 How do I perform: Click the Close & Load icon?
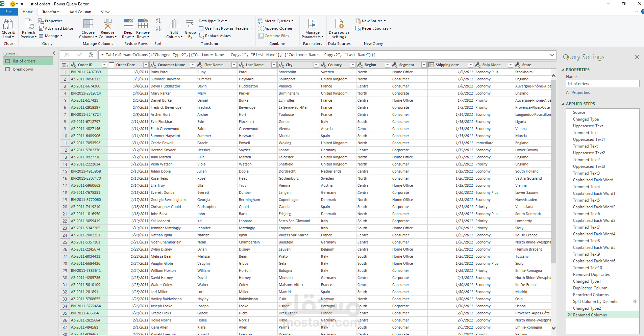[x=8, y=25]
